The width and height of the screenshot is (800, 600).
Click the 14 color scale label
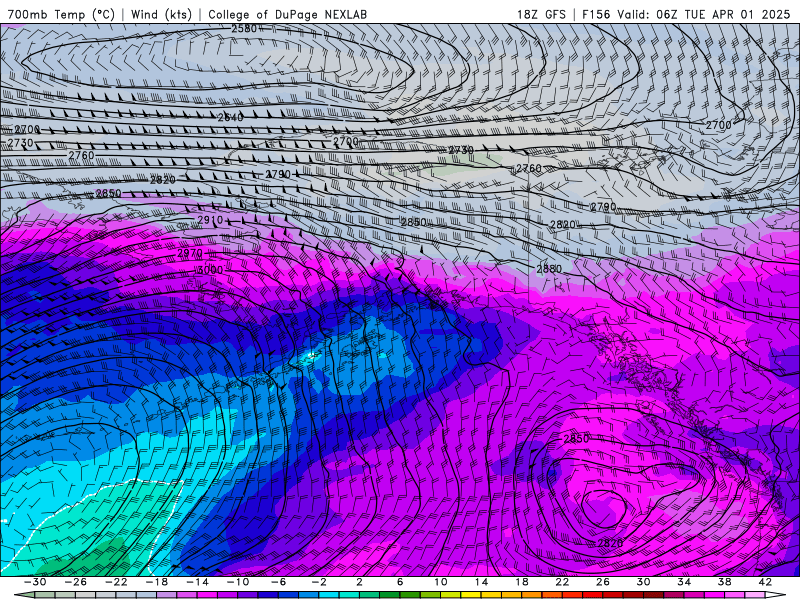coord(481,582)
